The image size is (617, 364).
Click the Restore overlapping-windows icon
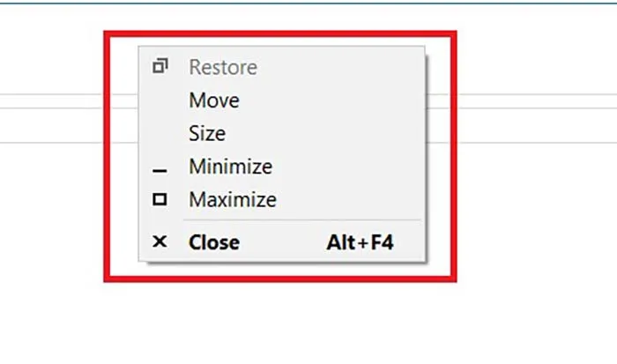point(160,66)
